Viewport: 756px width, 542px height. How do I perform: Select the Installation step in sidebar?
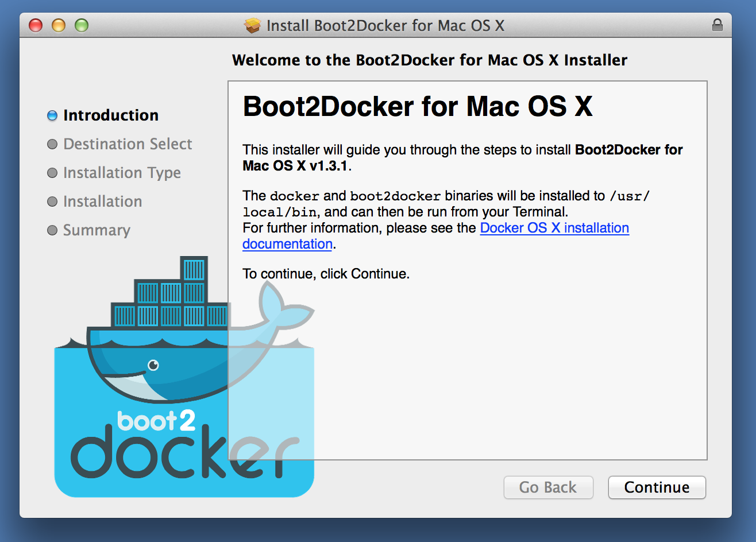[102, 202]
